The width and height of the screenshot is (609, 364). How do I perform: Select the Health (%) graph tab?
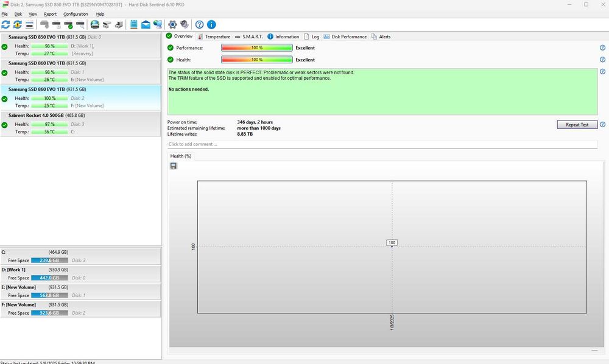click(x=181, y=156)
